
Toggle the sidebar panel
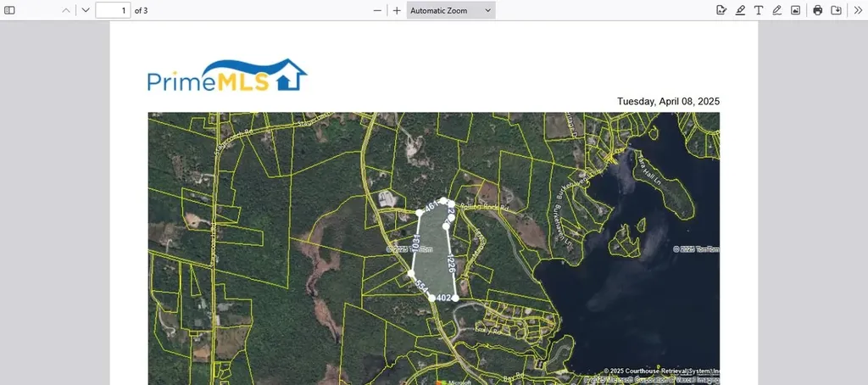click(10, 10)
